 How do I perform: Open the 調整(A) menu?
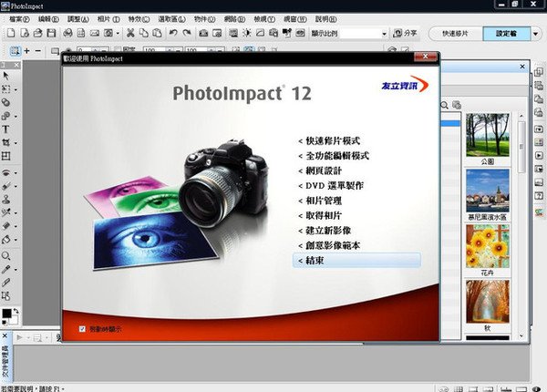pos(78,19)
